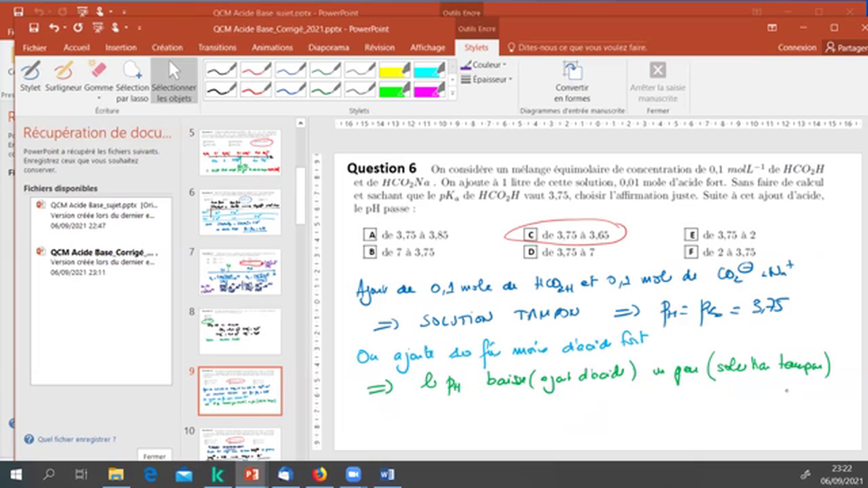
Task: Select slide 9 thumbnail in the slide panel
Action: (239, 390)
